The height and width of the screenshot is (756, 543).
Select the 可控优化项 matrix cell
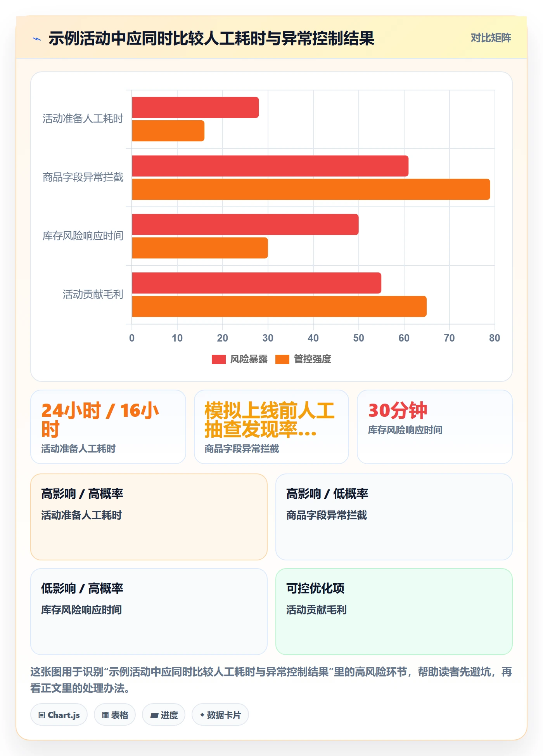(394, 612)
